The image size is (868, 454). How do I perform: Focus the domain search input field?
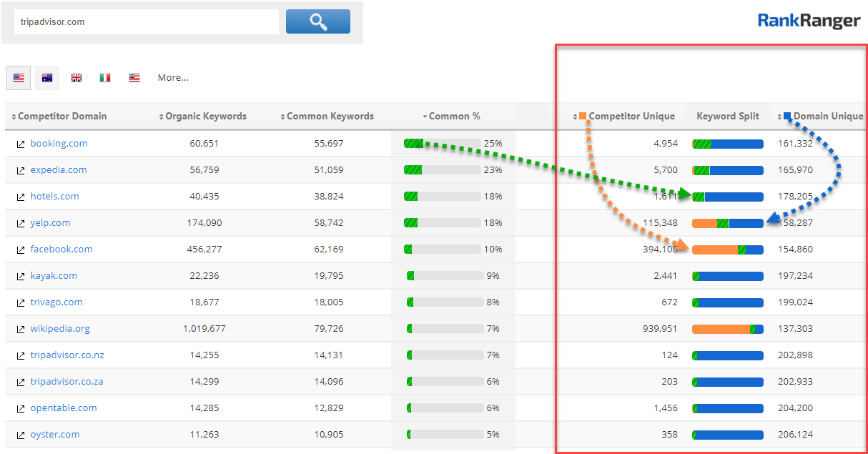click(146, 22)
